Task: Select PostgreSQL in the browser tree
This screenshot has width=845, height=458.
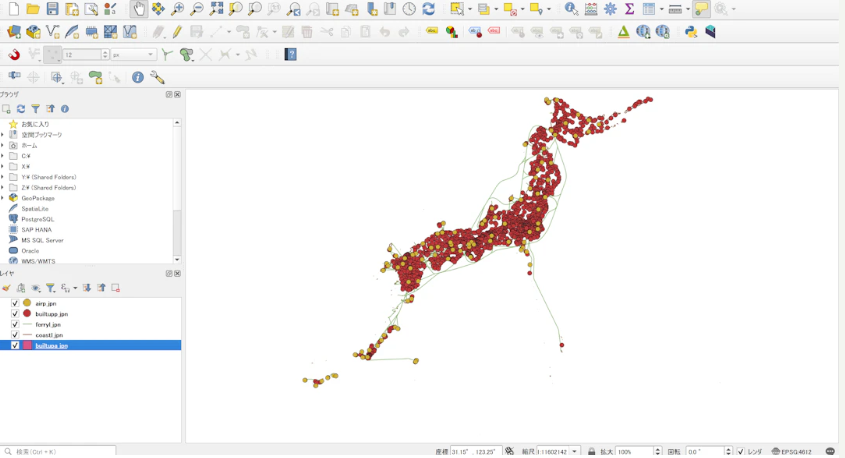Action: [38, 219]
